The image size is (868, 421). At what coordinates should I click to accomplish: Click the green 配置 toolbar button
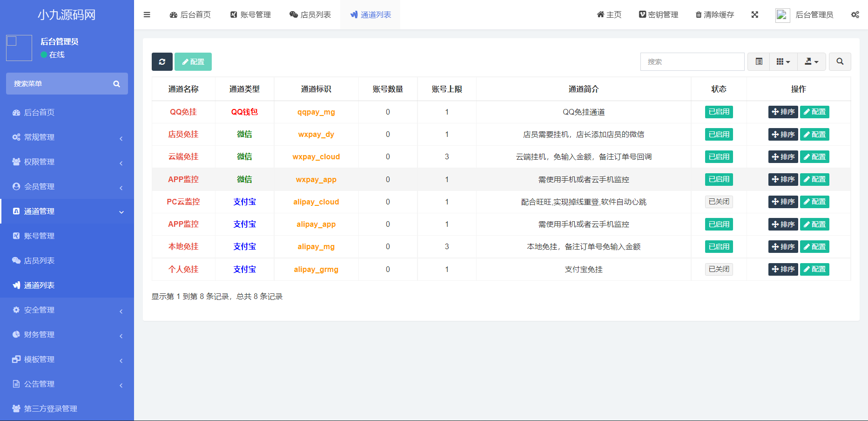point(193,61)
